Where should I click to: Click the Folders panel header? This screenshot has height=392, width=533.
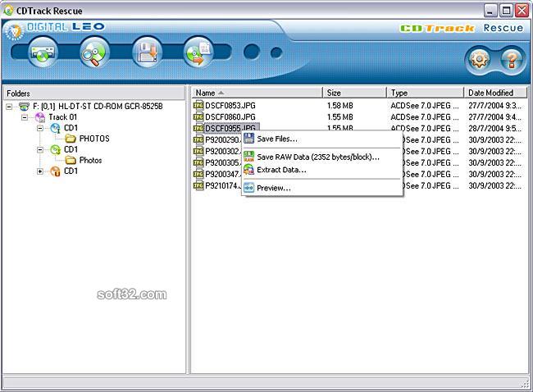coord(94,93)
